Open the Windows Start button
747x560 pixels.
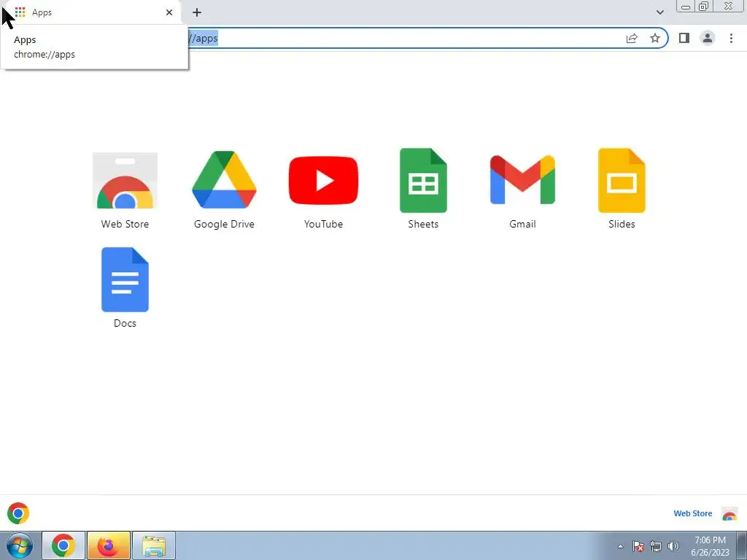[x=19, y=545]
